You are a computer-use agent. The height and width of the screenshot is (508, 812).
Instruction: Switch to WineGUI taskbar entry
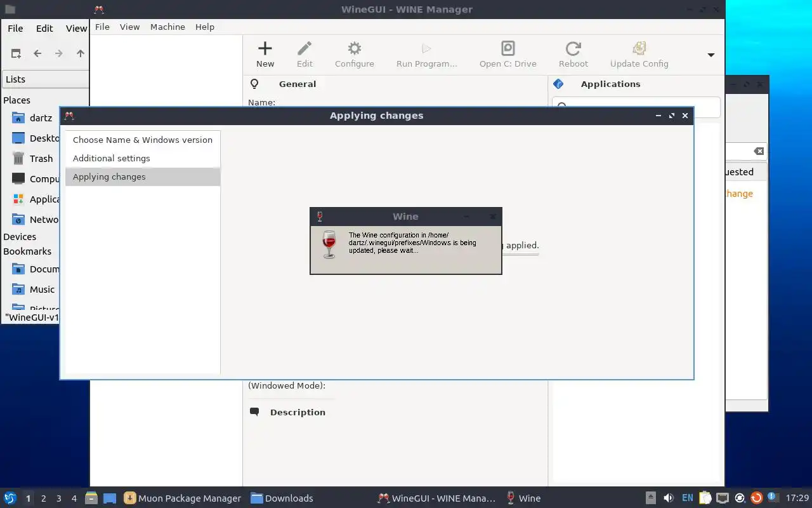click(x=436, y=498)
